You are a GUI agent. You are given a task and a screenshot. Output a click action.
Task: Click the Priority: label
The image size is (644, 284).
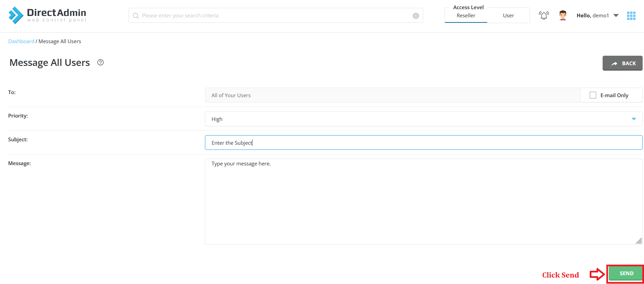click(18, 116)
